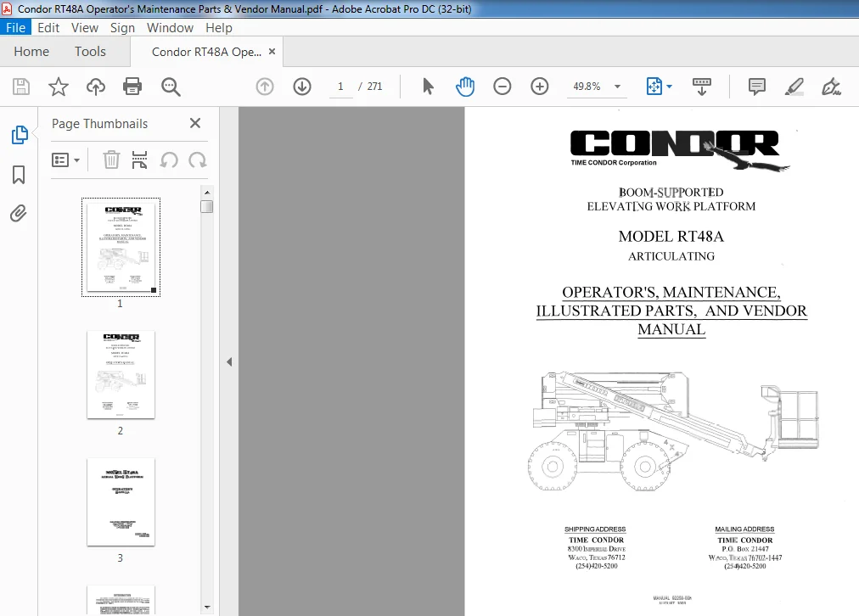Click the thumbnails panel scrollbar handle
Image resolution: width=859 pixels, height=616 pixels.
[x=207, y=207]
